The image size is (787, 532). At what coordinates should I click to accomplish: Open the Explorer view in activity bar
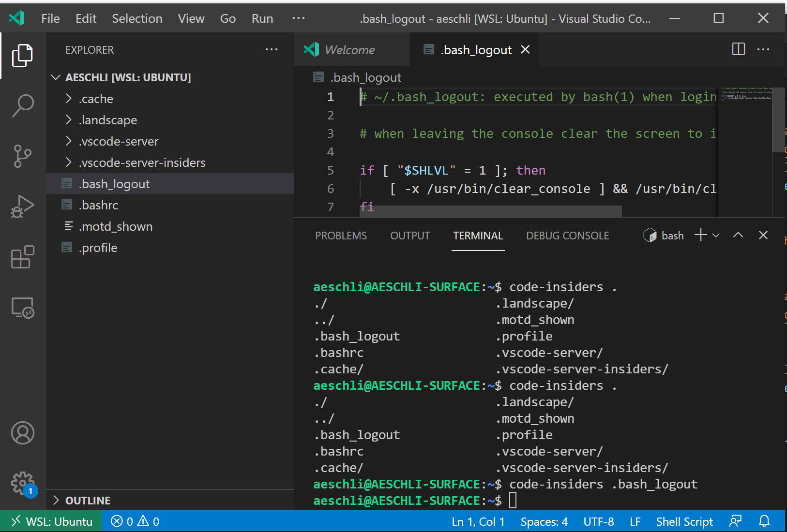click(22, 56)
